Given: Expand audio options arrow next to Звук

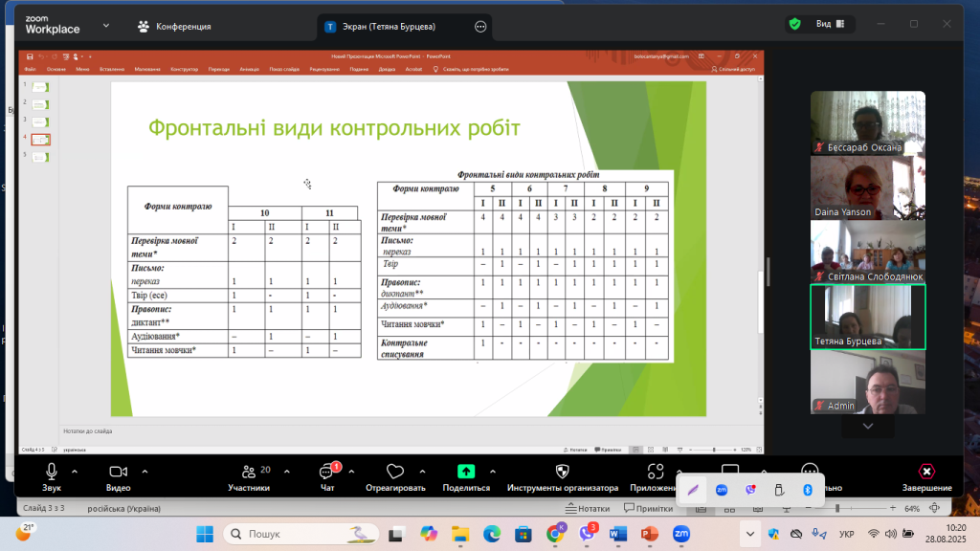Looking at the screenshot, I should (x=78, y=471).
